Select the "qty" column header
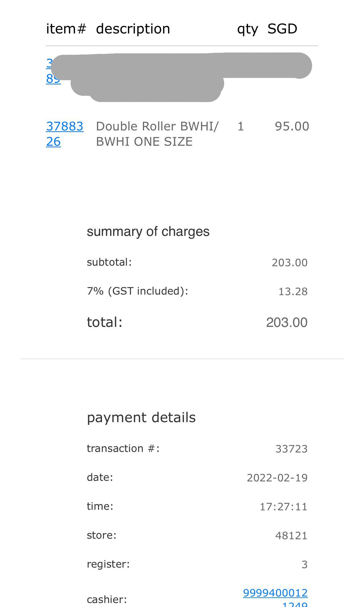 (247, 29)
